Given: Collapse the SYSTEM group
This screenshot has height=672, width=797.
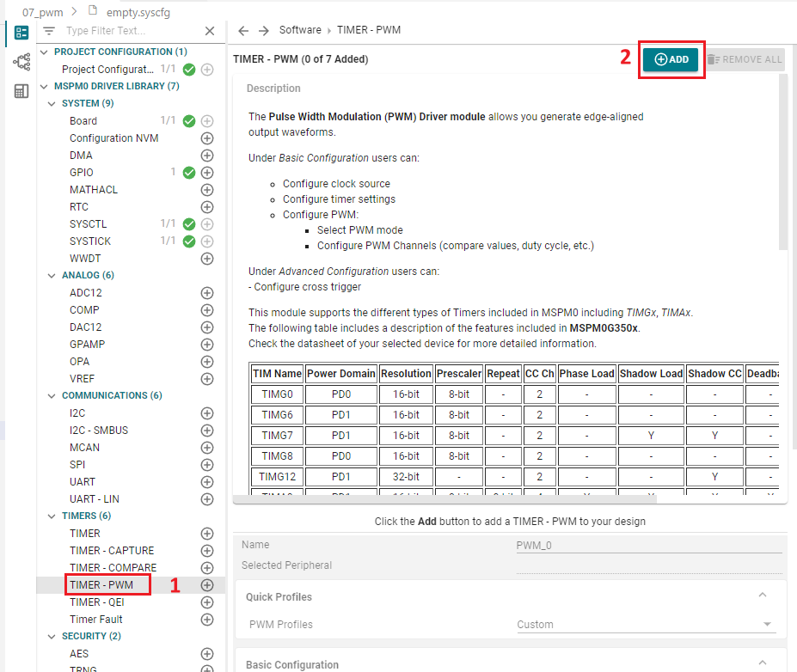Looking at the screenshot, I should (x=52, y=104).
